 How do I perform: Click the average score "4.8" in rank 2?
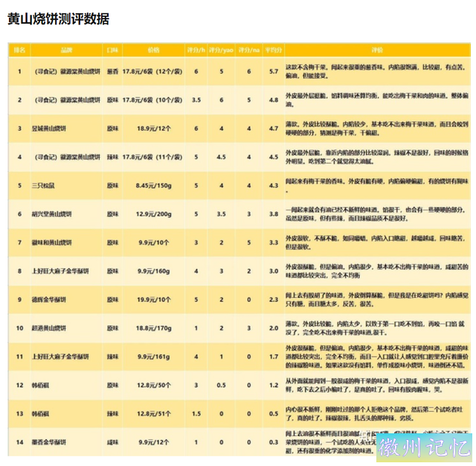pyautogui.click(x=274, y=100)
